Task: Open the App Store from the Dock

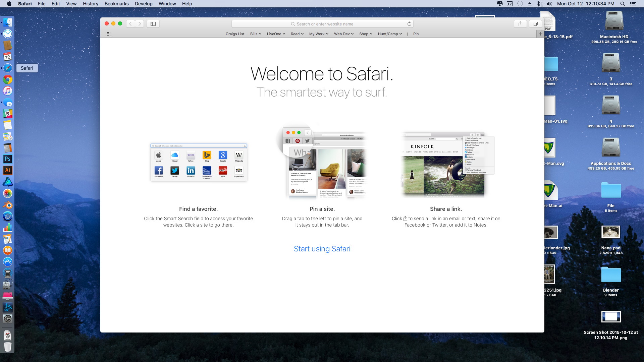Action: coord(8,262)
